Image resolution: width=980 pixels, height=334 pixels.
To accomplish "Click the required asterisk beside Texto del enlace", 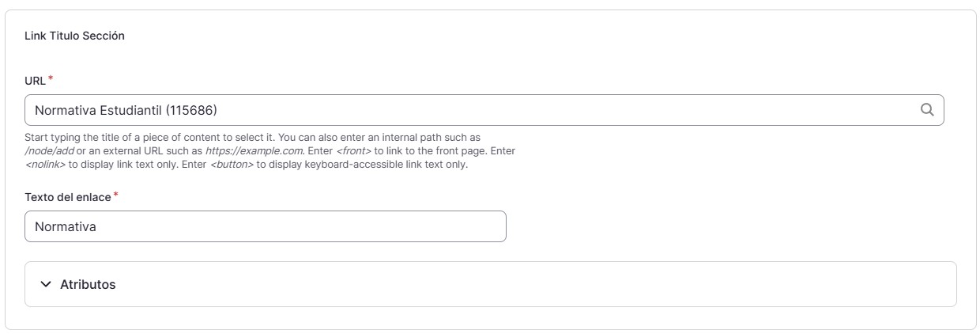I will [115, 195].
